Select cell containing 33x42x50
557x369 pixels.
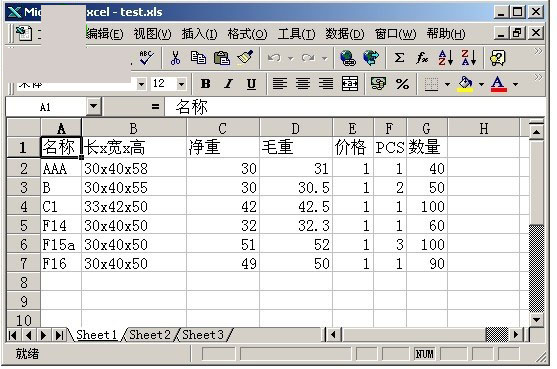(x=134, y=206)
